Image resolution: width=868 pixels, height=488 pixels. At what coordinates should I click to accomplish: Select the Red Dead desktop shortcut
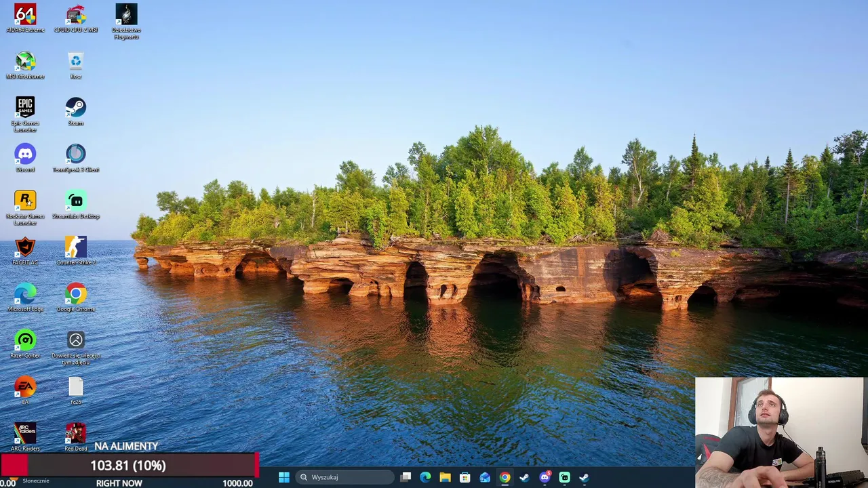click(76, 437)
